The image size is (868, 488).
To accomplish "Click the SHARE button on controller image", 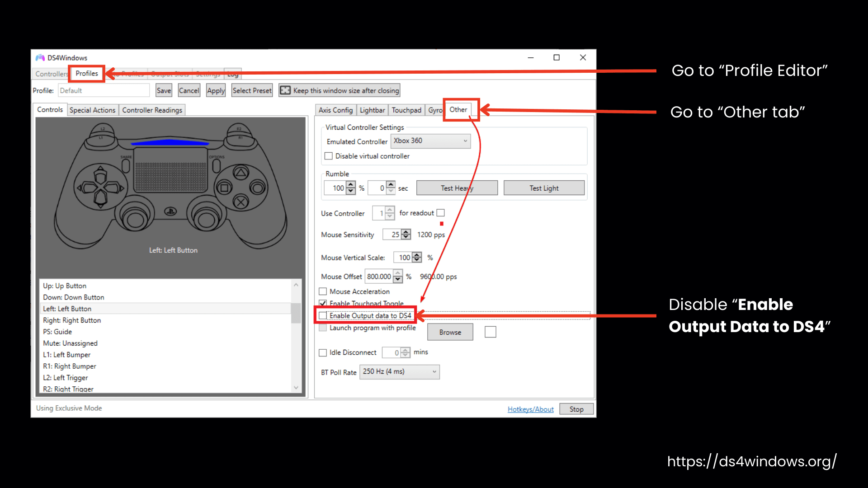I will pyautogui.click(x=126, y=166).
